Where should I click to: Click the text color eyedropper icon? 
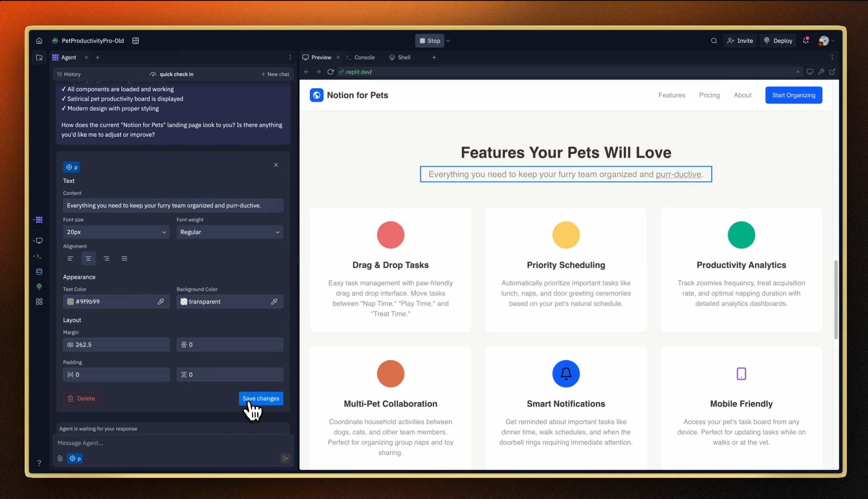click(x=161, y=301)
